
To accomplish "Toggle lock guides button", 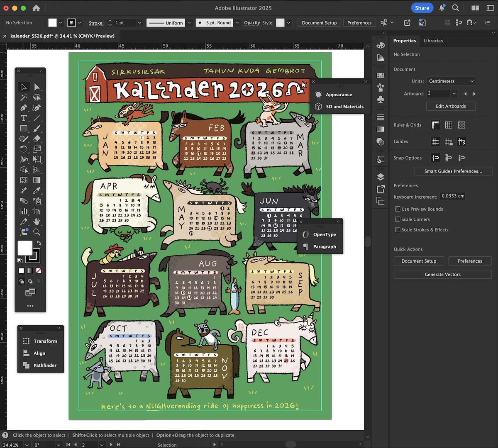I will coord(449,141).
